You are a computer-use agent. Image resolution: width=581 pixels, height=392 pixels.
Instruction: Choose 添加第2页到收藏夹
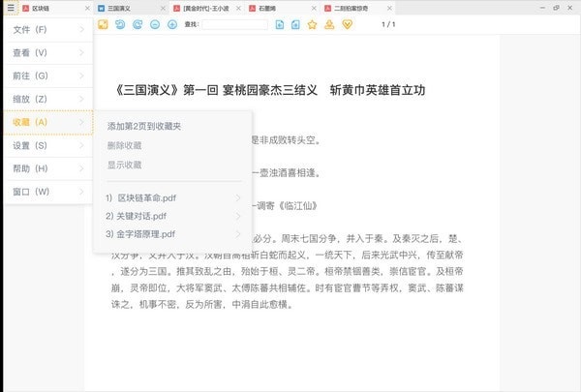click(x=143, y=127)
